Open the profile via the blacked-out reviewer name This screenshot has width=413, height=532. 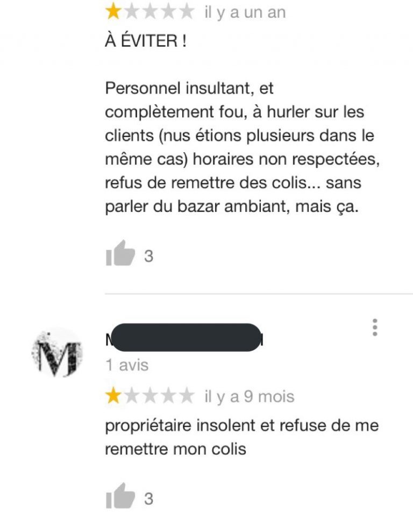(x=185, y=338)
